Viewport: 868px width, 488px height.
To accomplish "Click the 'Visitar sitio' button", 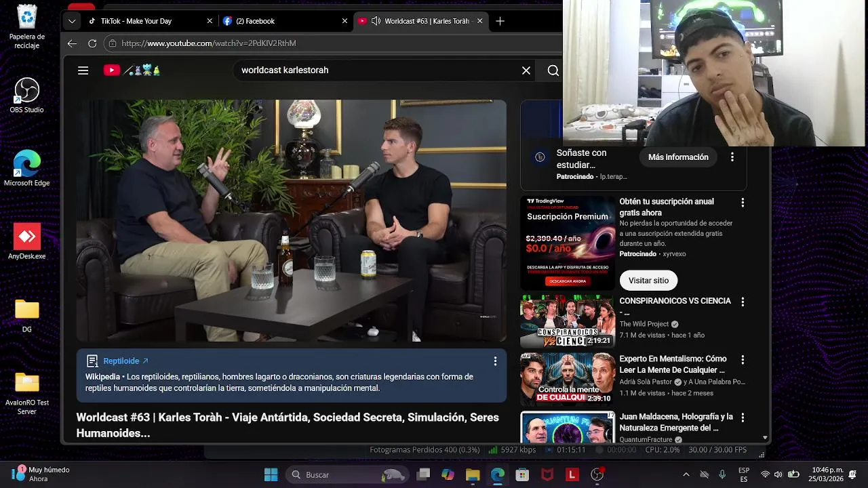I will 648,280.
